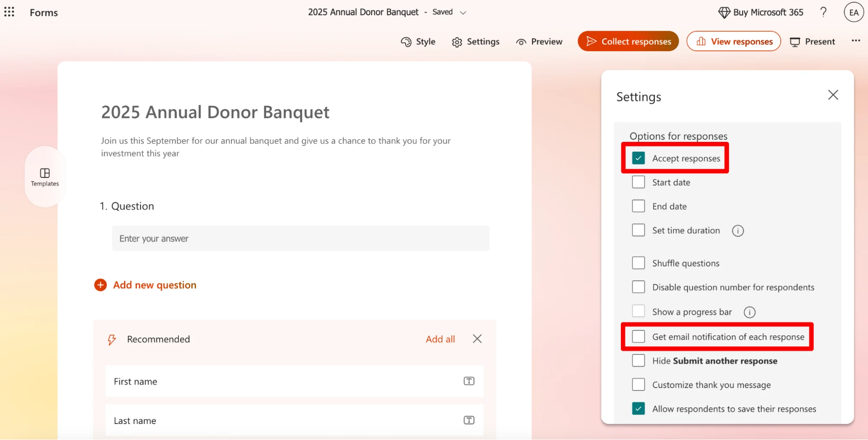
Task: Click the Saved status text
Action: point(442,12)
